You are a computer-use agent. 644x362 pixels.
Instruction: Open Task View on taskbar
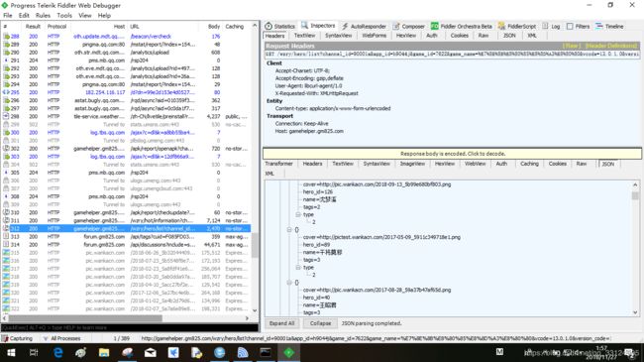(x=34, y=352)
